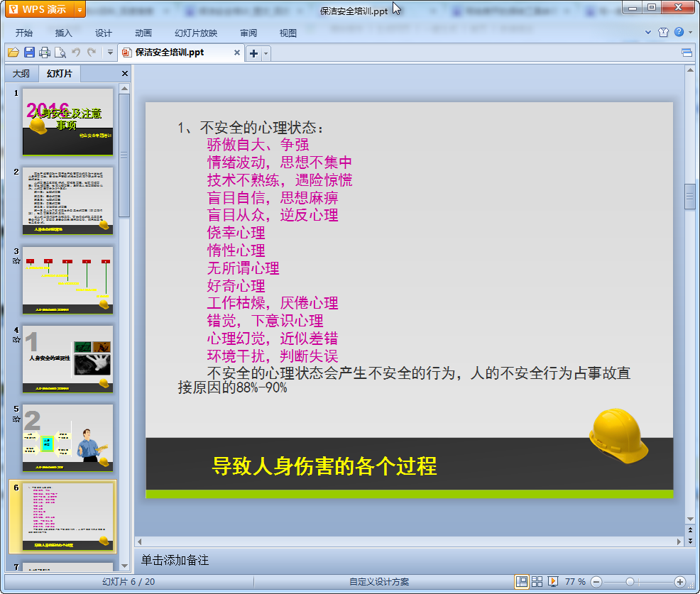Click 单击添加备注 to add notes

click(175, 560)
